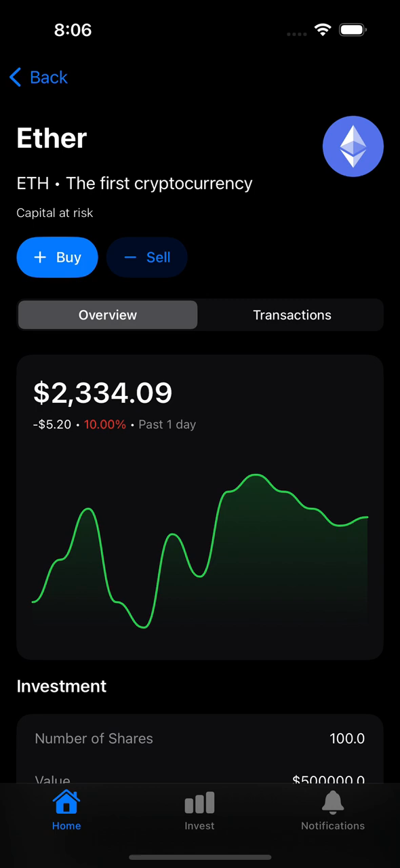
Task: Switch to the Transactions segment
Action: pos(292,315)
